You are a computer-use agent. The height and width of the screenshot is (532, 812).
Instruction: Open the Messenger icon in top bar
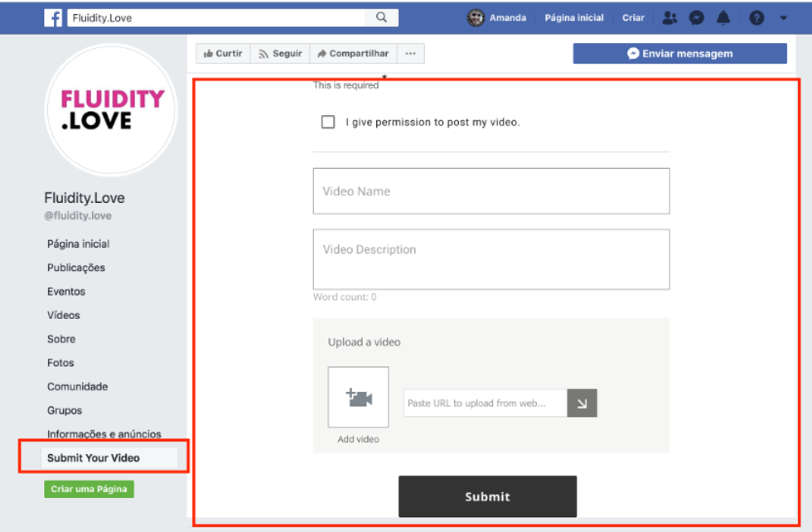697,17
